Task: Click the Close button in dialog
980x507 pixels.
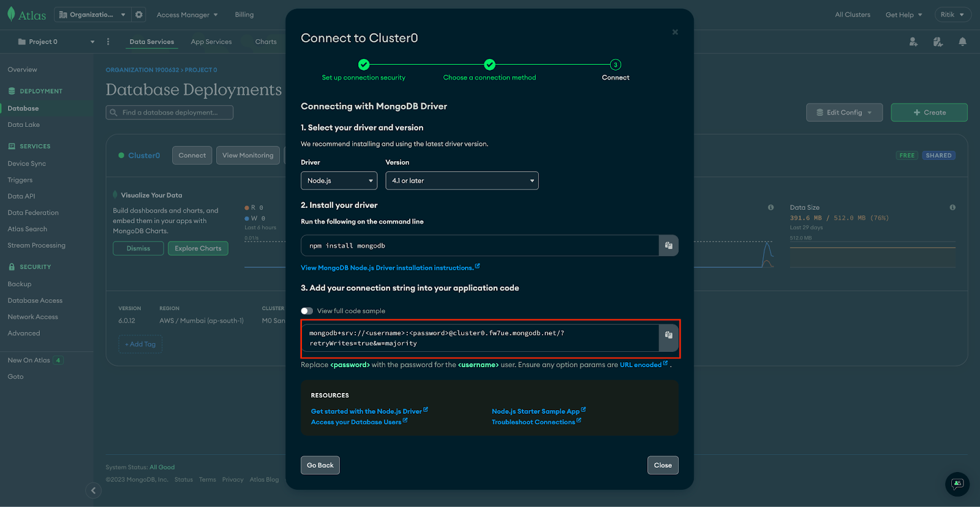Action: coord(663,465)
